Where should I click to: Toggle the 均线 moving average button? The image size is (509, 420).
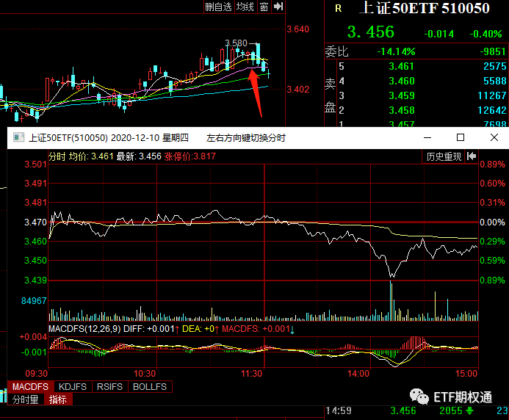coord(245,7)
